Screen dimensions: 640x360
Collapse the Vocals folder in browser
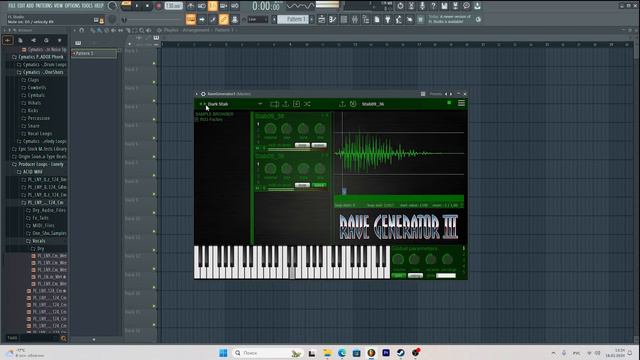(x=36, y=241)
